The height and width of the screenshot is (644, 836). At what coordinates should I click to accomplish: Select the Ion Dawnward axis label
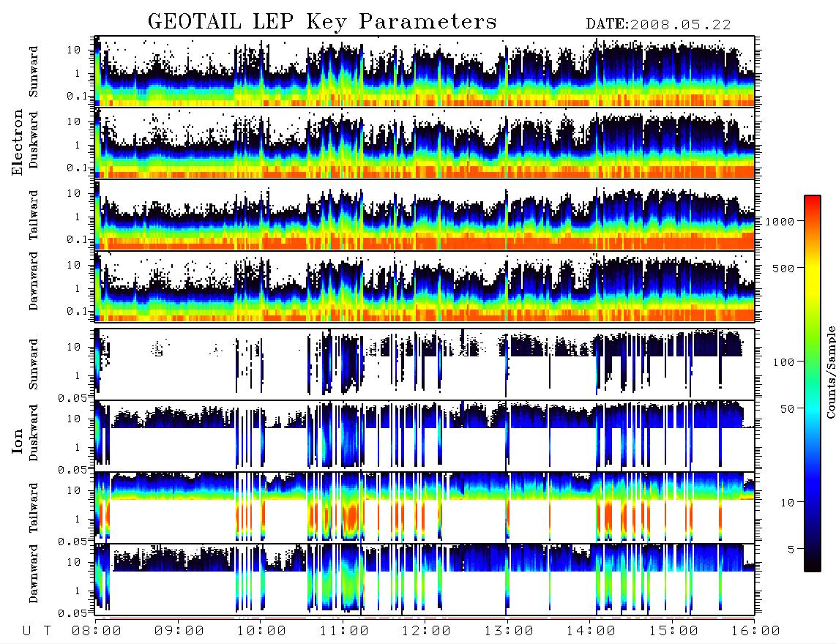coord(34,574)
